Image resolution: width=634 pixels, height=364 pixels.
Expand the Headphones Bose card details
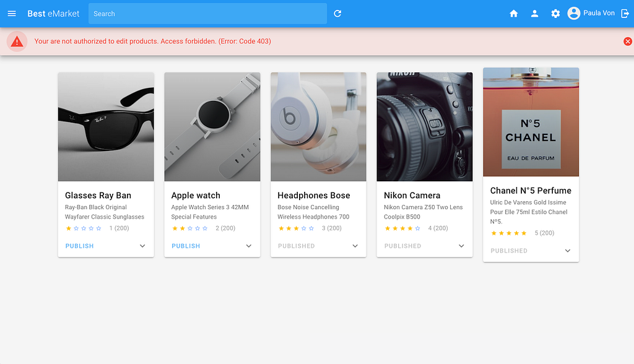pyautogui.click(x=355, y=246)
